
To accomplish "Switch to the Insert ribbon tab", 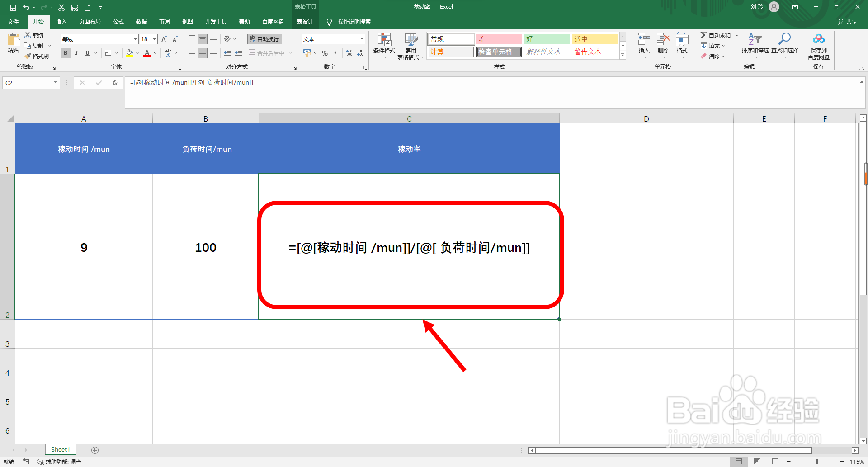I will tap(61, 22).
